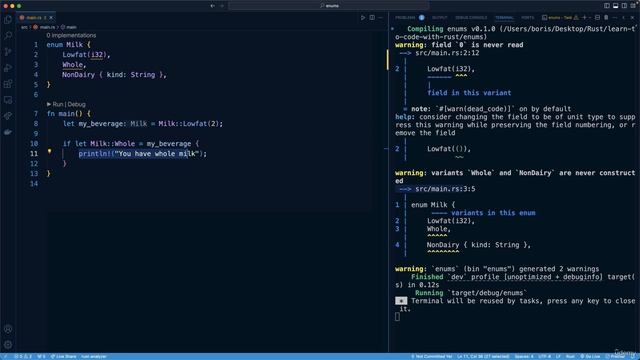The image size is (640, 360).
Task: Open the Search view in activity bar
Action: tap(8, 36)
